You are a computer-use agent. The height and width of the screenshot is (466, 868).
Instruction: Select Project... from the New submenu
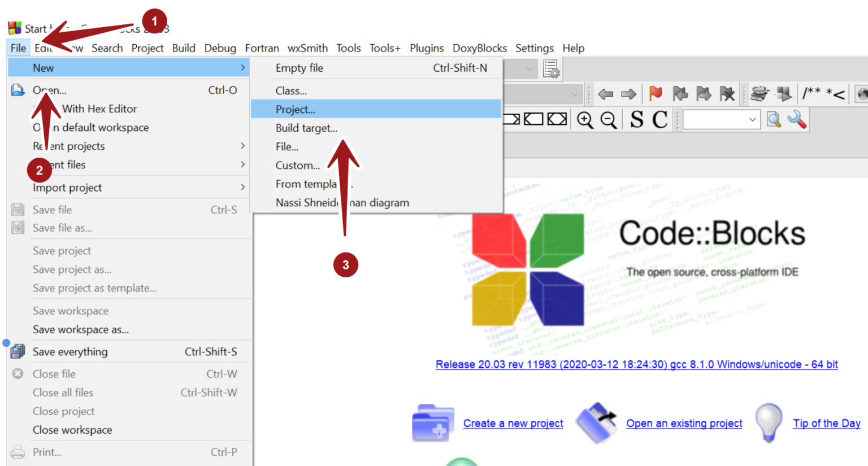(x=296, y=110)
